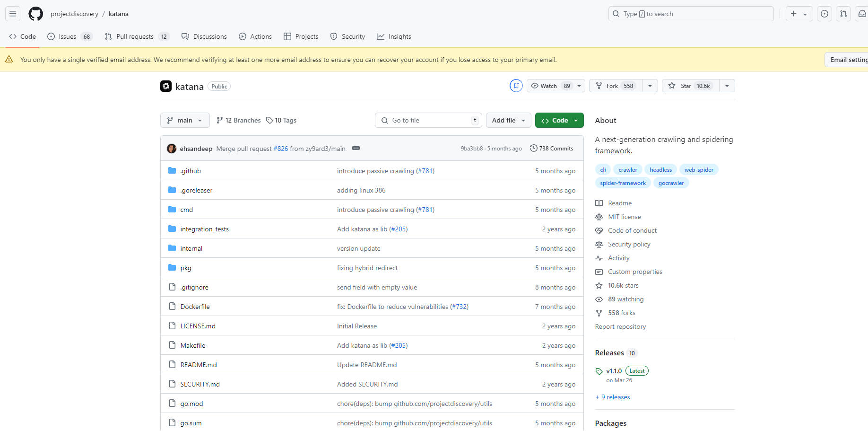Open the Add file dropdown
Image resolution: width=868 pixels, height=431 pixels.
(x=508, y=120)
